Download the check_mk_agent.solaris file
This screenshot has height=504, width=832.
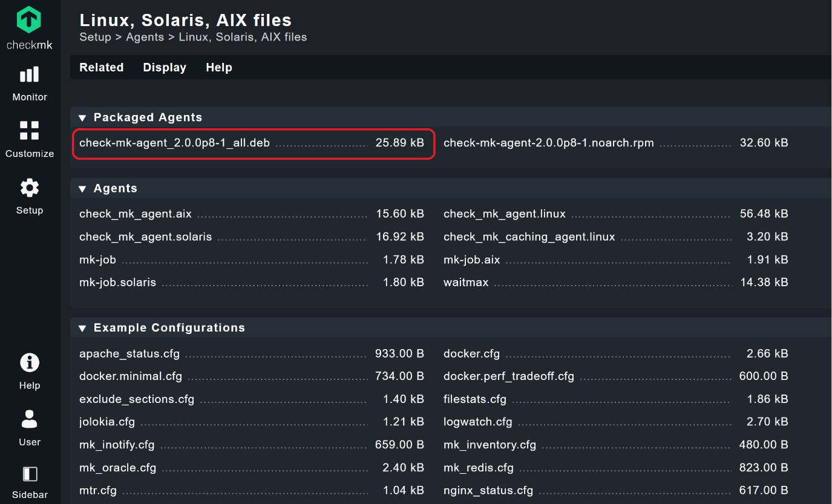[145, 237]
